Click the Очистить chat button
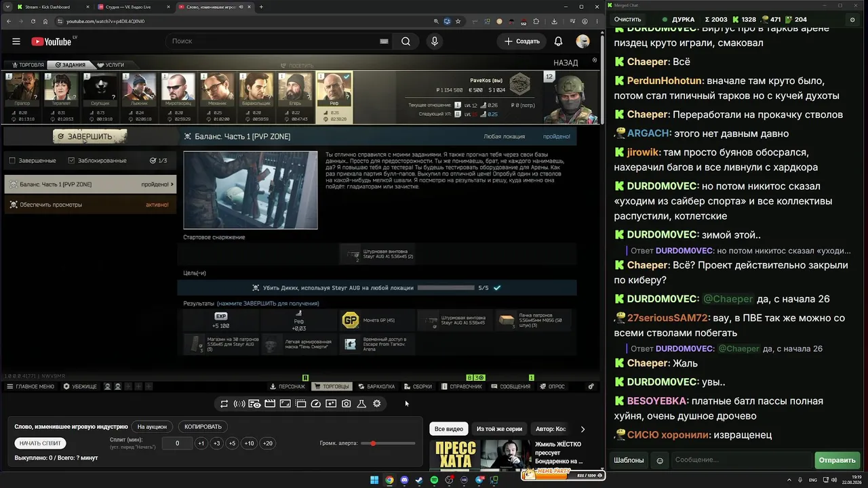868x488 pixels. pyautogui.click(x=627, y=20)
